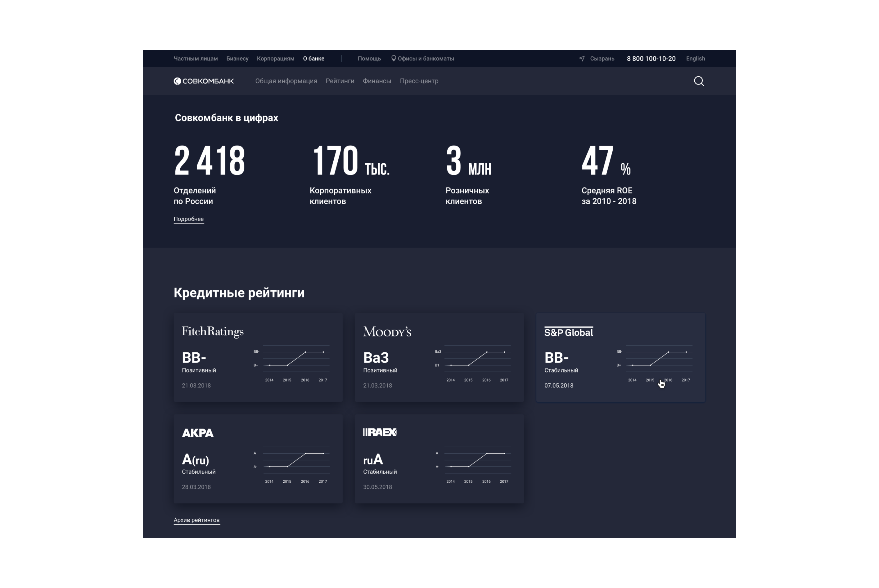Open the Частным лицам section
879x588 pixels.
[x=196, y=58]
